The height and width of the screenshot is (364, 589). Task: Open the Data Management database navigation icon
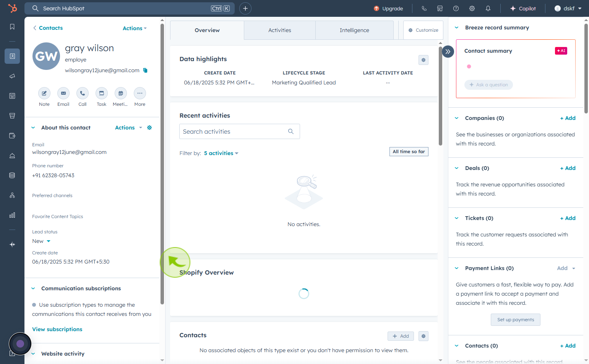tap(12, 175)
